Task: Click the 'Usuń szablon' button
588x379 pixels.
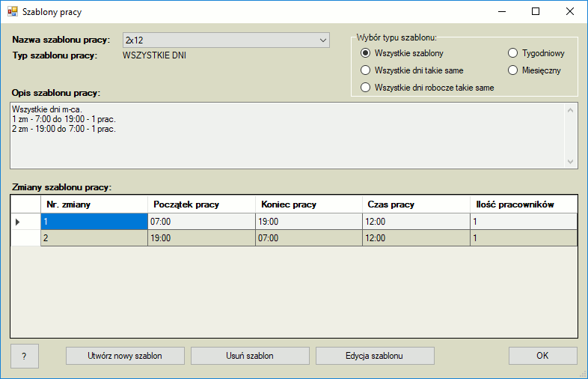Action: coord(250,356)
